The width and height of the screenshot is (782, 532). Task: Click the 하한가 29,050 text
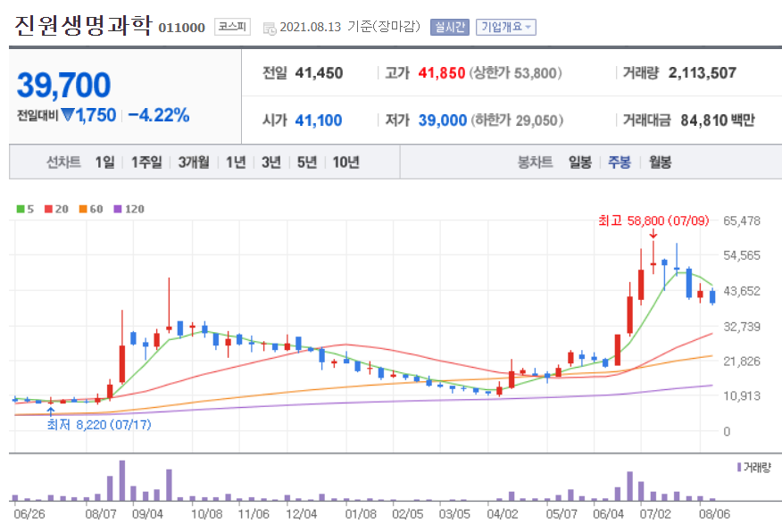point(517,121)
